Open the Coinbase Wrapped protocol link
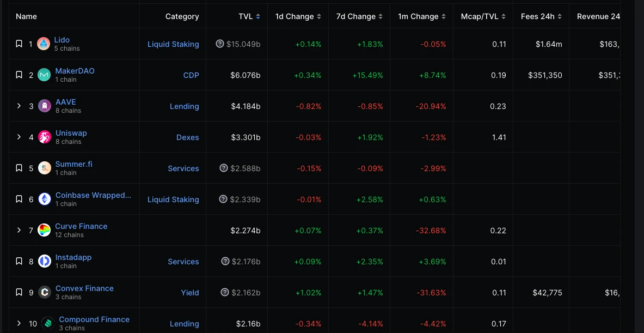The height and width of the screenshot is (333, 644). coord(93,195)
